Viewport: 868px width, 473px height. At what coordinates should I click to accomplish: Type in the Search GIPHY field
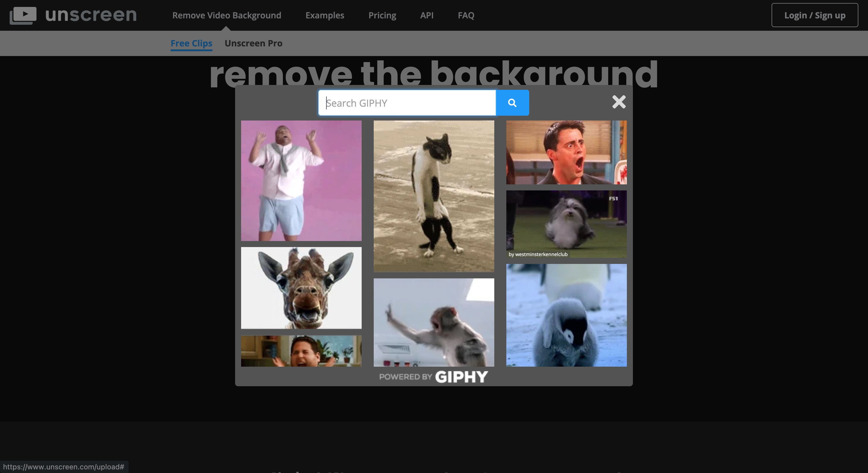click(407, 103)
